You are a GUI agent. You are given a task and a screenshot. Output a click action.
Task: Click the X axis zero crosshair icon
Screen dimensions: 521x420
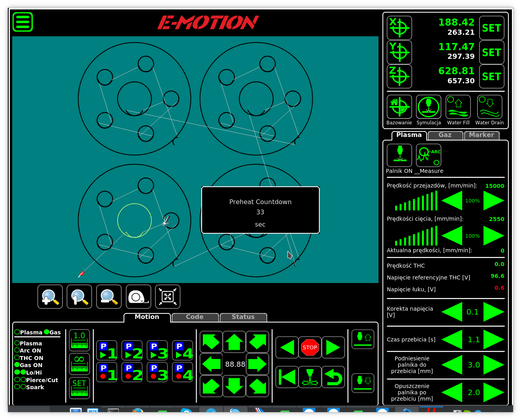point(399,28)
